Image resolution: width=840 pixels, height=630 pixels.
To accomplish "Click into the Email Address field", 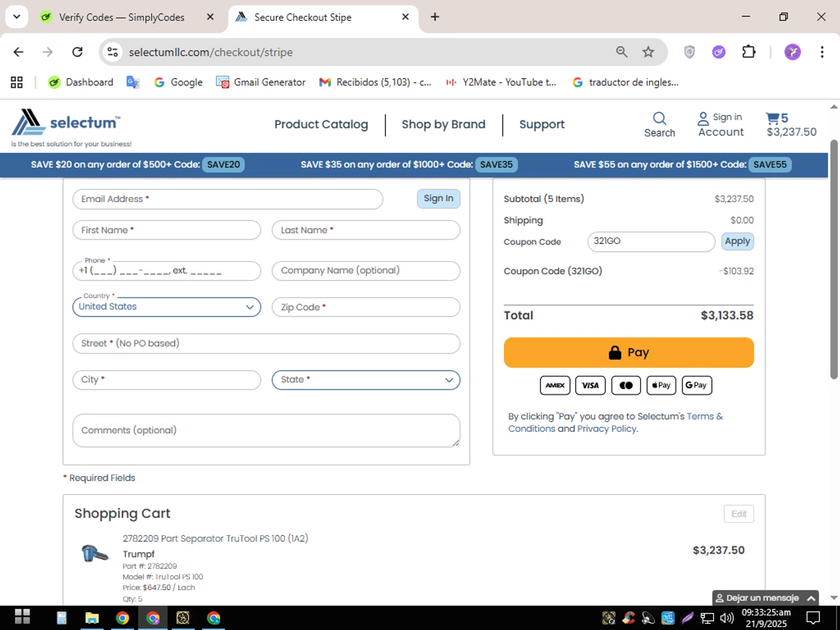I will click(228, 199).
